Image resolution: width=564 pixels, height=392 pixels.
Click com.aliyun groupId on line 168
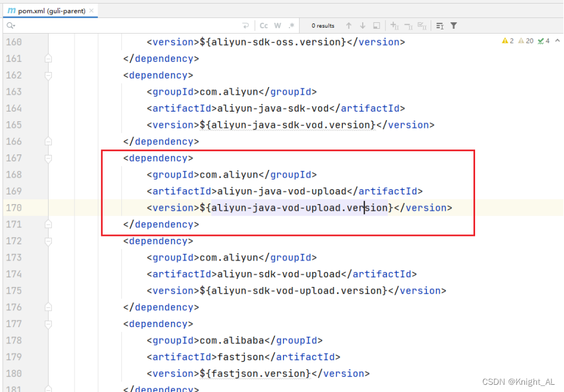pos(229,175)
